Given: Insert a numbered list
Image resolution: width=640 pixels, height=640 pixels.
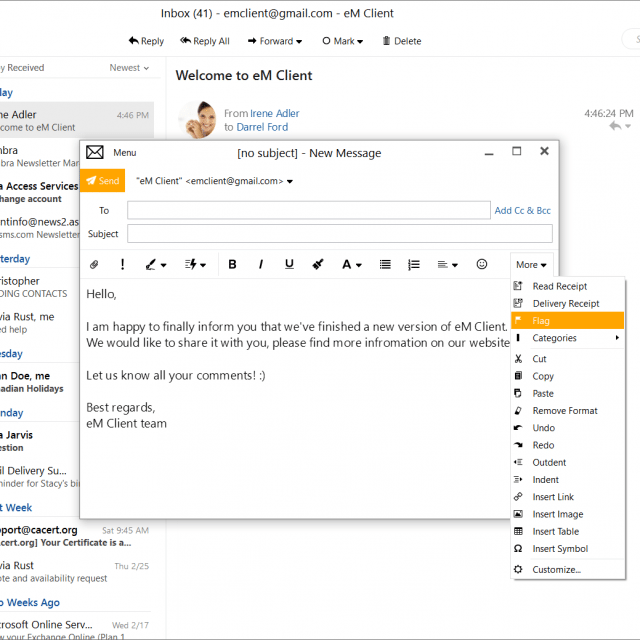Looking at the screenshot, I should pyautogui.click(x=413, y=264).
